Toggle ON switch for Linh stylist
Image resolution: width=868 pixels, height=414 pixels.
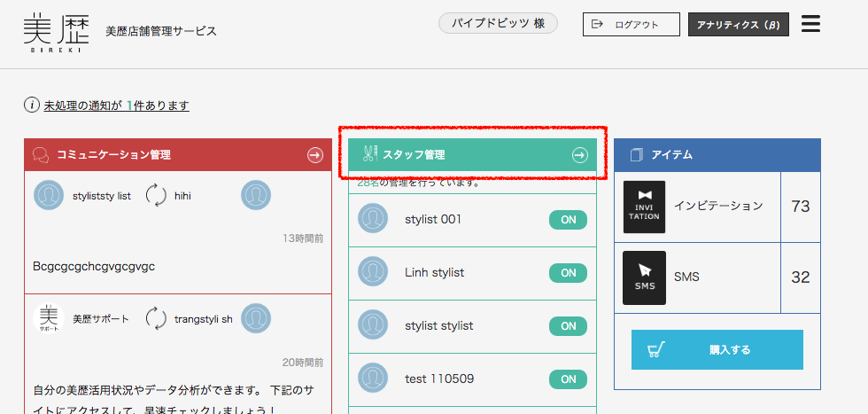pos(568,273)
